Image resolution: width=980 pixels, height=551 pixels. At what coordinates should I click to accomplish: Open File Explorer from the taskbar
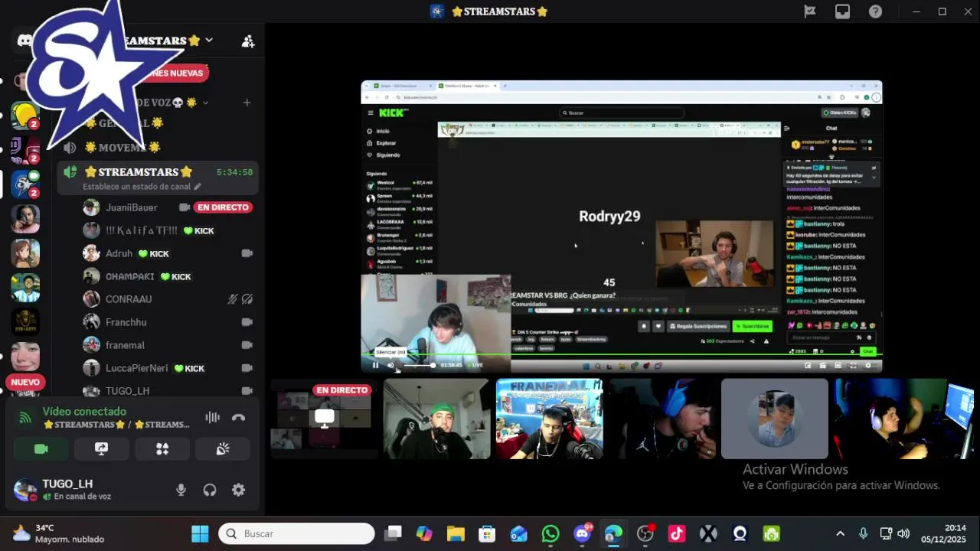pyautogui.click(x=456, y=533)
